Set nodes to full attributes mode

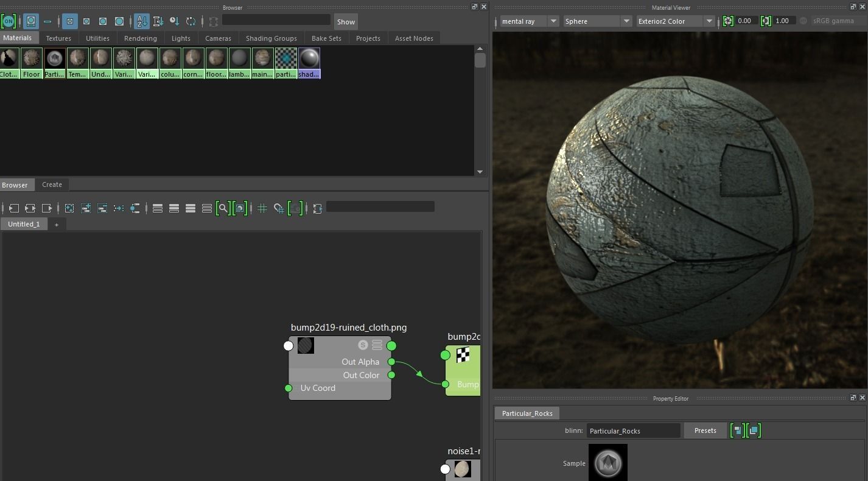191,208
